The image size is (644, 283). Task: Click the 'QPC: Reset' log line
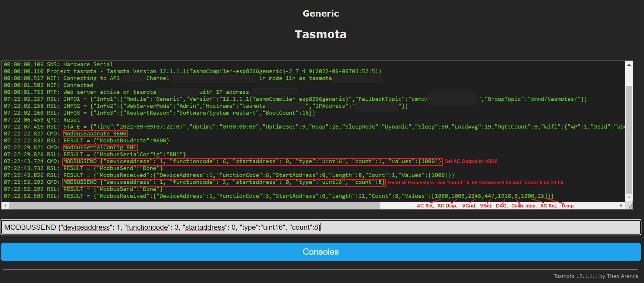tap(42, 120)
